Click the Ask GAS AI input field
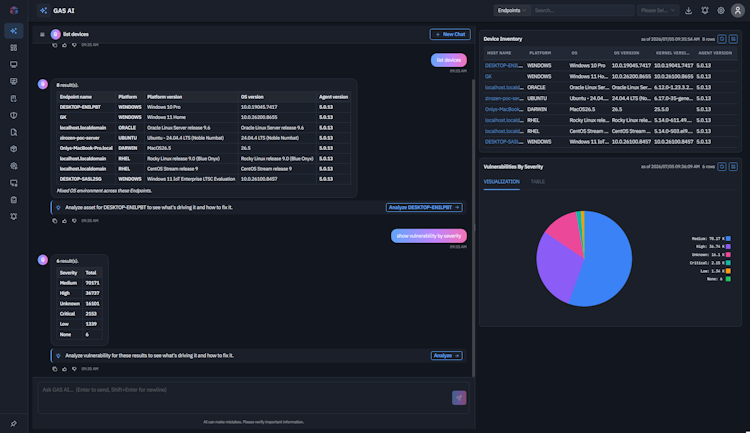Viewport: 750px width, 433px height. coord(244,397)
